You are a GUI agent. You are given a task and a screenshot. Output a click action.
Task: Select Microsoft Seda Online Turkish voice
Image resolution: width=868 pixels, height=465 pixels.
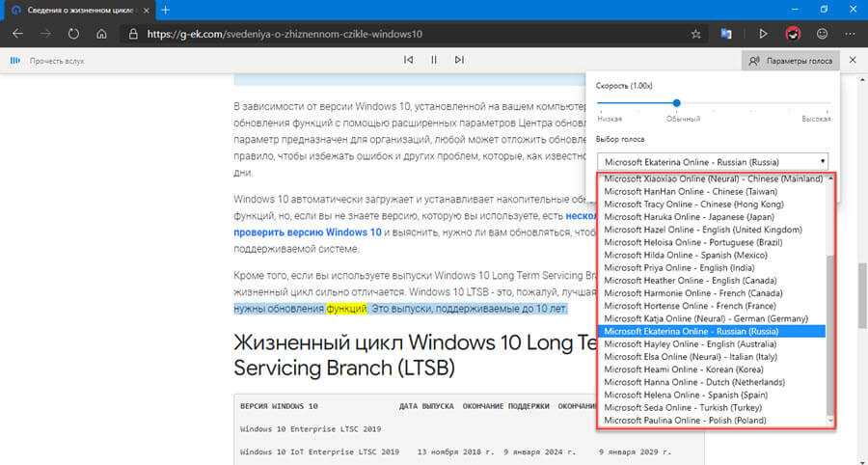click(712, 408)
